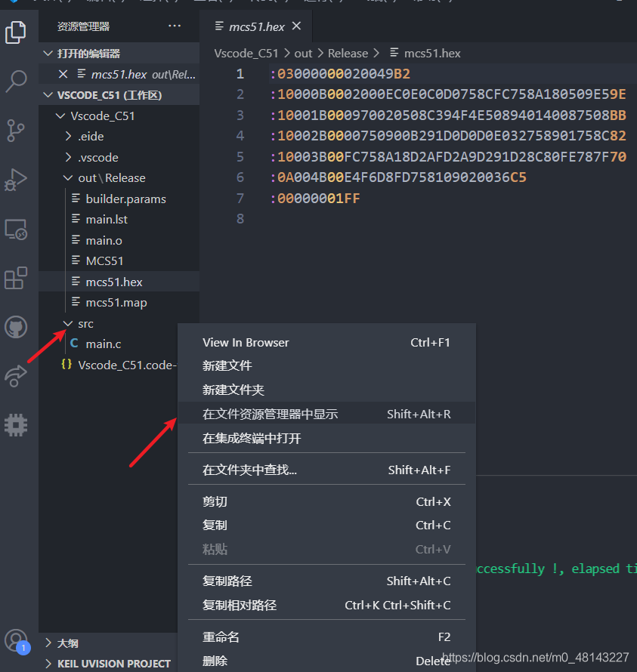Select mcs51.hex in open editors
This screenshot has width=637, height=672.
point(119,74)
